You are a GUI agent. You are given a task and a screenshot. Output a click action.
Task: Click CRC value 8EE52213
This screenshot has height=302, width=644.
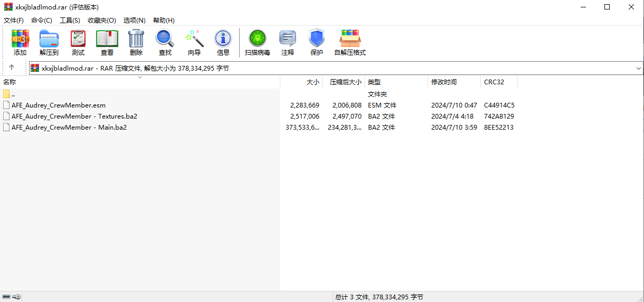coord(499,128)
